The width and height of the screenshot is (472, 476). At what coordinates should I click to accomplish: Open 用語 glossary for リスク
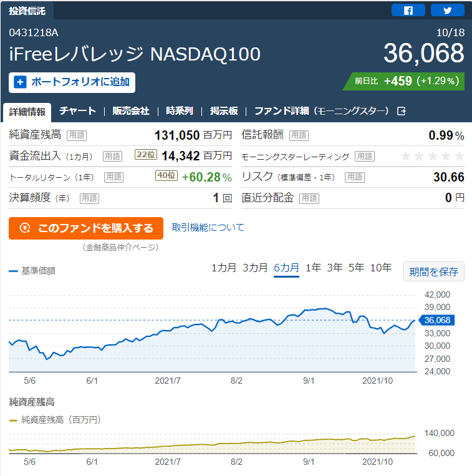355,177
